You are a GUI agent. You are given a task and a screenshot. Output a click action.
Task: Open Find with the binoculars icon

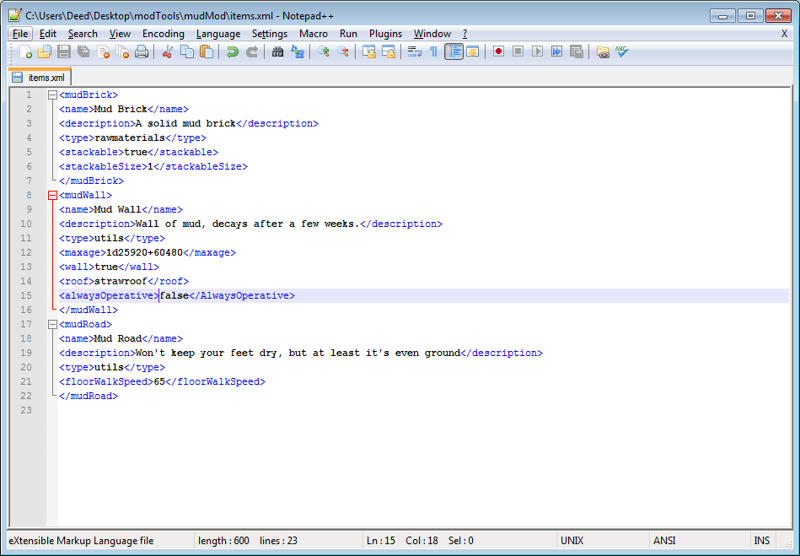pos(278,52)
